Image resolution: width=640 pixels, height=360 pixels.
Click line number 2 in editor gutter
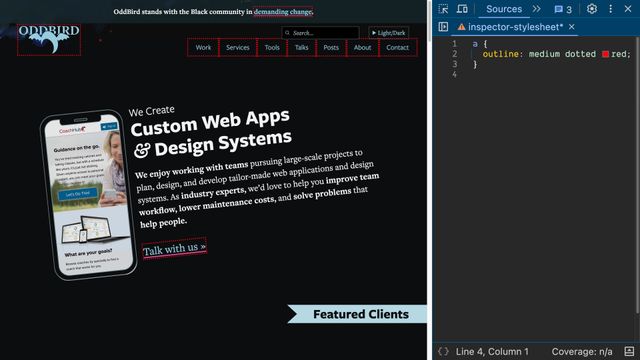point(454,54)
